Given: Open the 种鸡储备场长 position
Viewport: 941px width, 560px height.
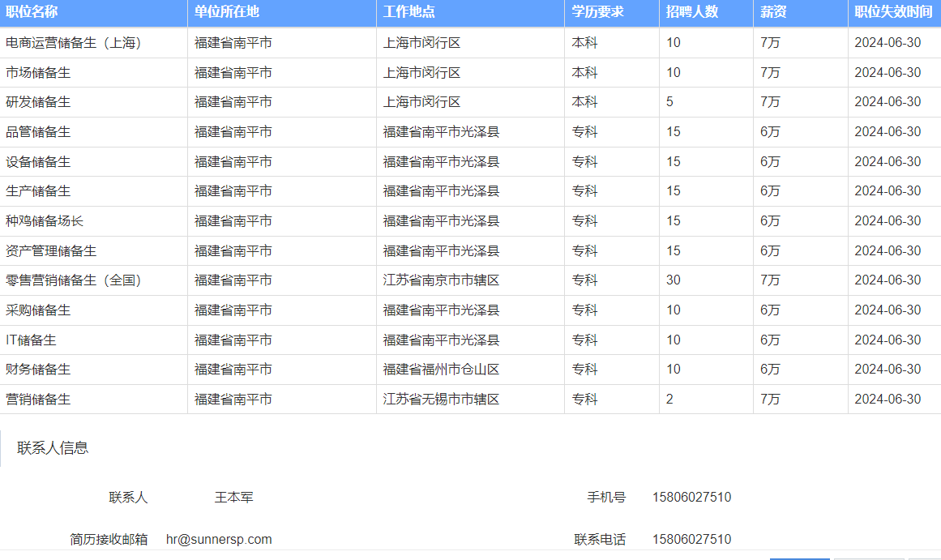Looking at the screenshot, I should [x=45, y=221].
